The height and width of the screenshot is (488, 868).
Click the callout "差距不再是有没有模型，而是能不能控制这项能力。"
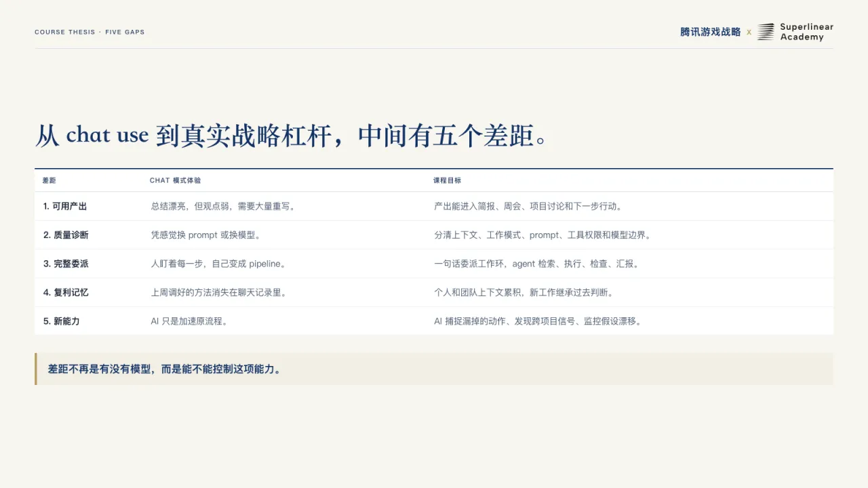tap(434, 369)
